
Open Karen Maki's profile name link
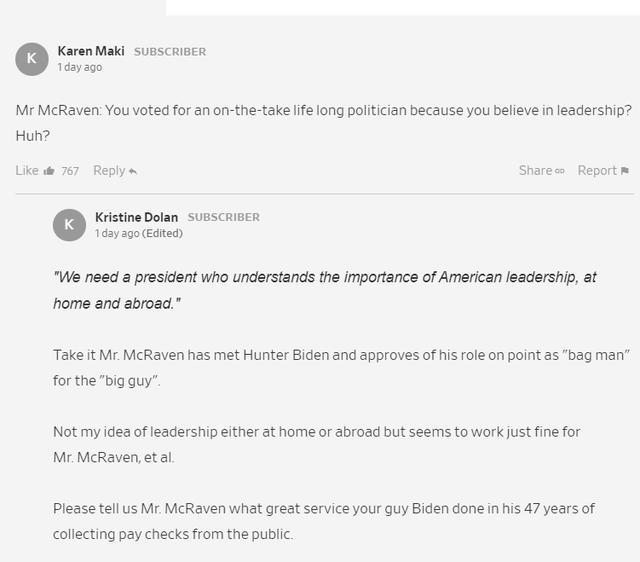pos(91,51)
